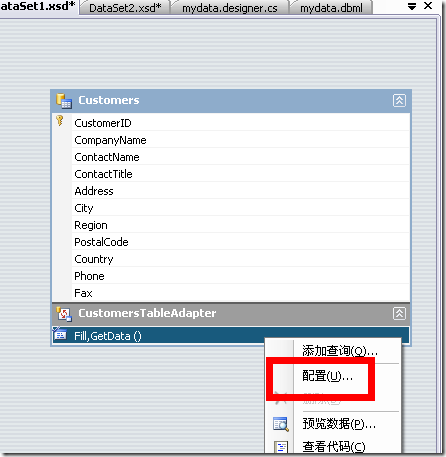Click the View Code icon in menu
Screen dimensions: 446x457
point(281,447)
